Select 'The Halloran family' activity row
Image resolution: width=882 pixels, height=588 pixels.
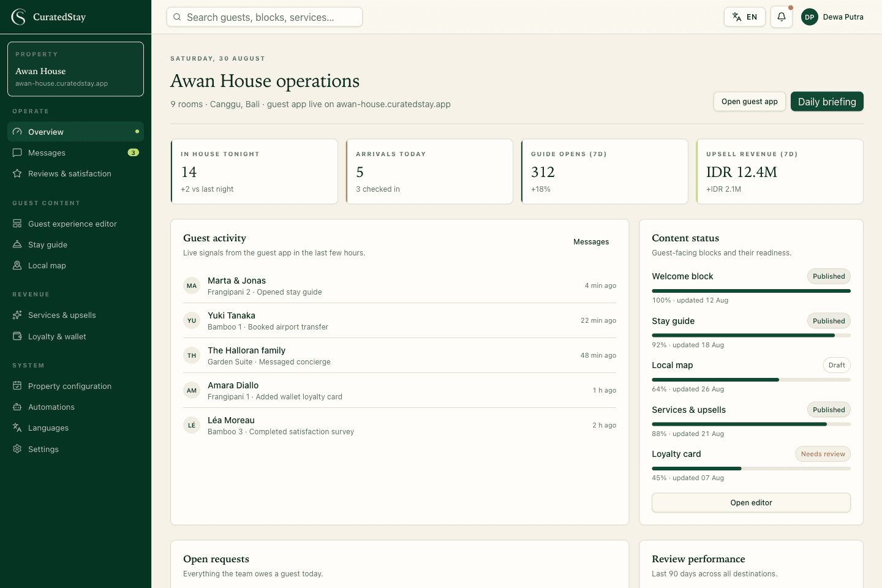(399, 355)
